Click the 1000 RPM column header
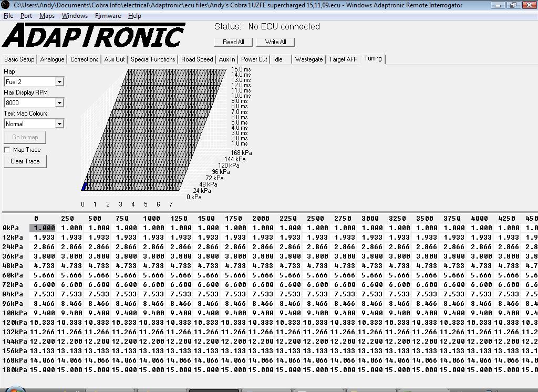The image size is (538, 392). pos(152,218)
